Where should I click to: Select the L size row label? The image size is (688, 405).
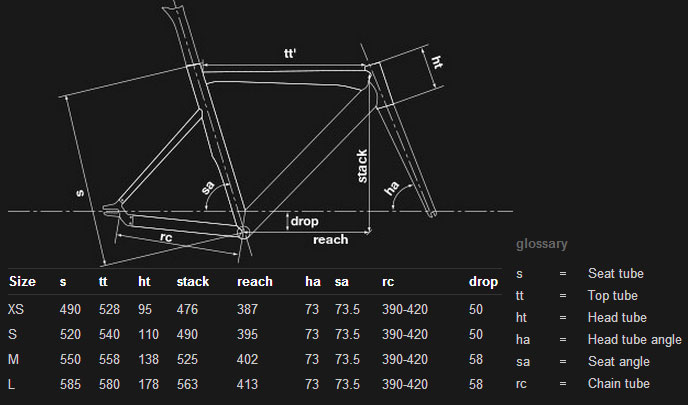(11, 383)
